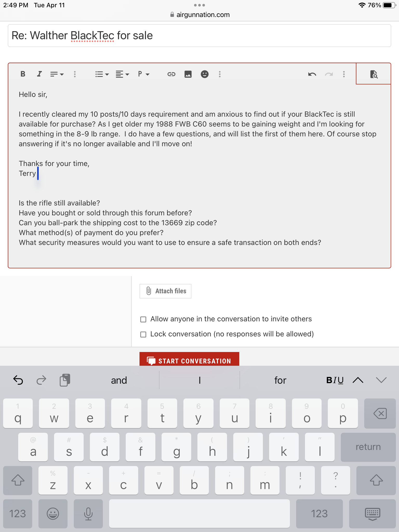Tap the misspelled word BlackTec in title

pyautogui.click(x=92, y=36)
